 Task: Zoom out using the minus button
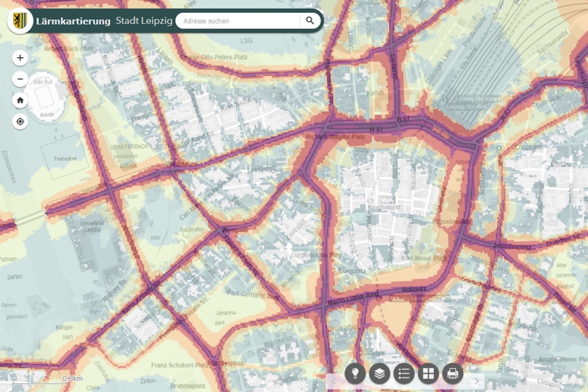(x=20, y=79)
